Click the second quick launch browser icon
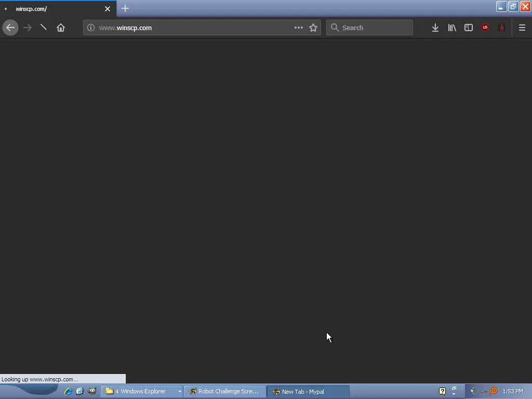Viewport: 532px width, 399px height. [79, 391]
